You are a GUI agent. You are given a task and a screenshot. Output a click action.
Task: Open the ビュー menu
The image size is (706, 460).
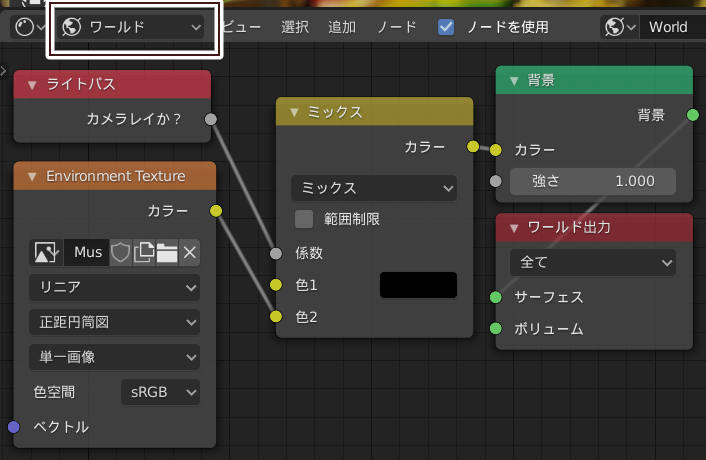(x=242, y=27)
